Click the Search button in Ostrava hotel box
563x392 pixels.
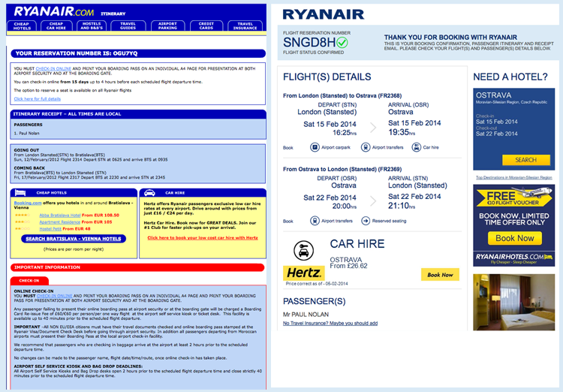[526, 160]
